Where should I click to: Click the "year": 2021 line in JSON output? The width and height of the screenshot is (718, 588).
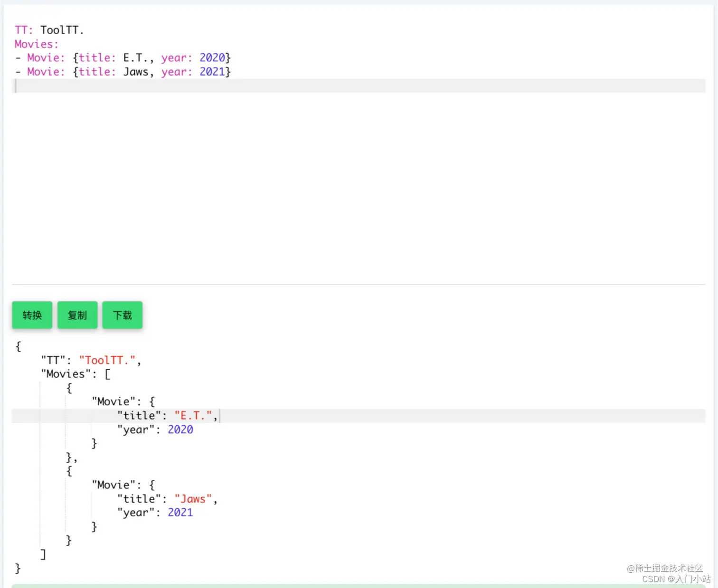coord(155,513)
